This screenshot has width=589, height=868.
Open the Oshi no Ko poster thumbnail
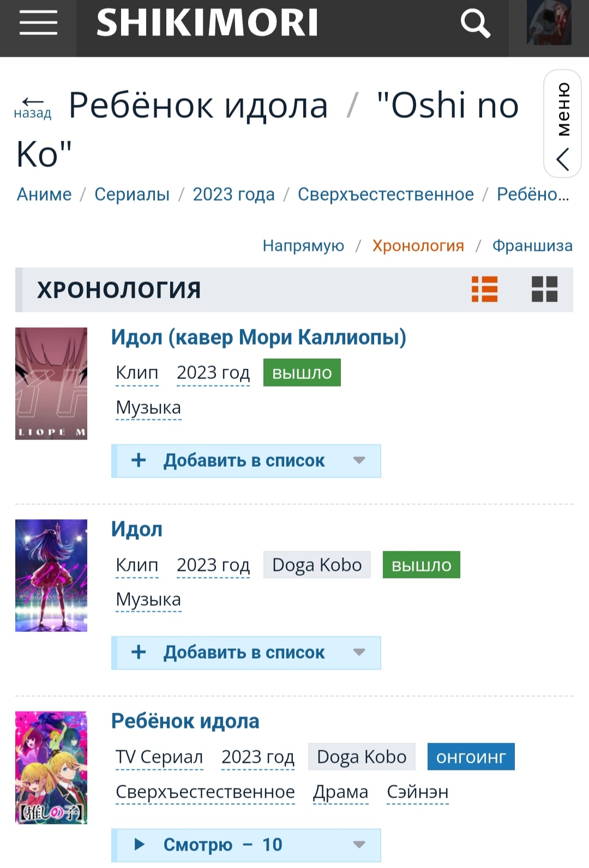point(51,768)
